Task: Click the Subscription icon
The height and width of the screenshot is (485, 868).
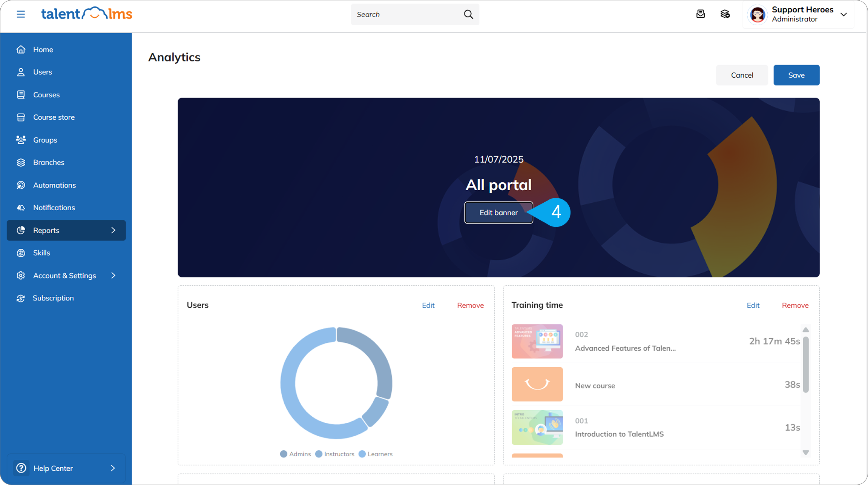Action: coord(21,298)
